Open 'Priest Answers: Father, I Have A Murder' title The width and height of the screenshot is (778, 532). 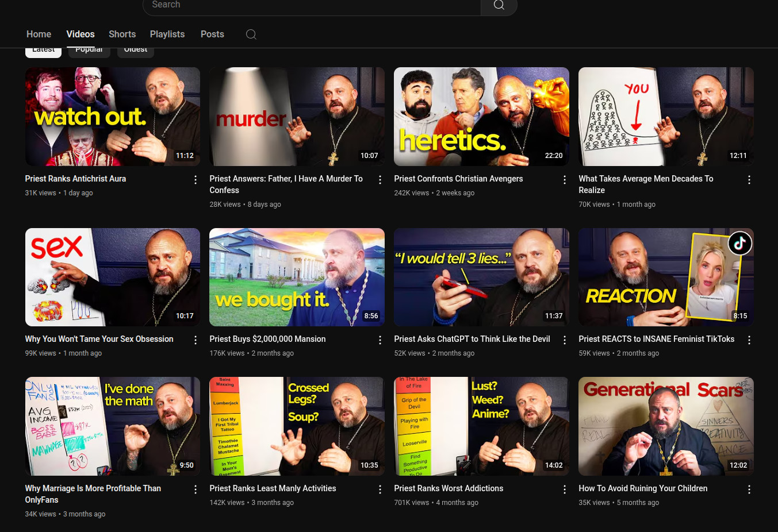pos(286,184)
